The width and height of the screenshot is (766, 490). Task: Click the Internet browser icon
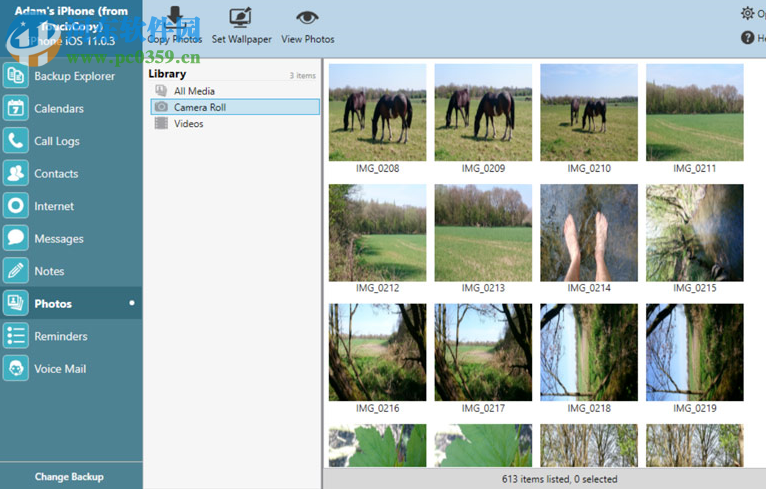[16, 206]
